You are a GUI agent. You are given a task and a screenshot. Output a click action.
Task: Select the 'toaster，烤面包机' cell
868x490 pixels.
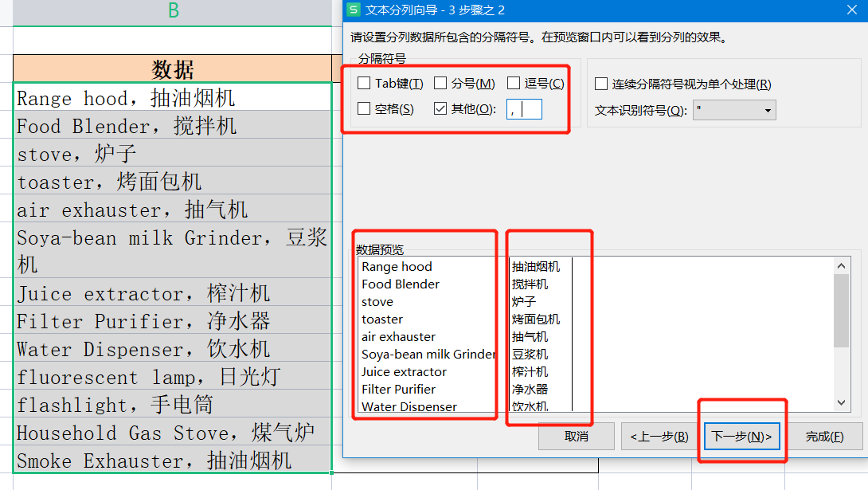(x=173, y=181)
